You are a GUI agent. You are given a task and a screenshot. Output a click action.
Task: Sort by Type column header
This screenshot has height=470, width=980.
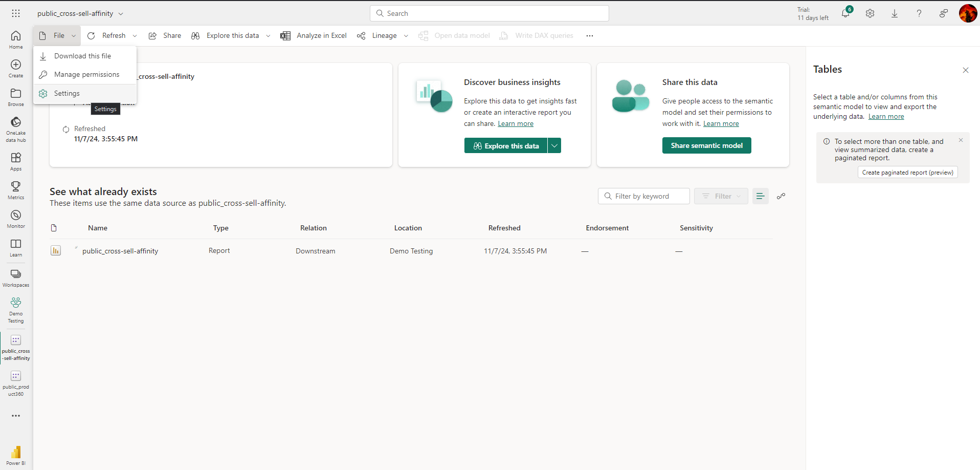(221, 228)
